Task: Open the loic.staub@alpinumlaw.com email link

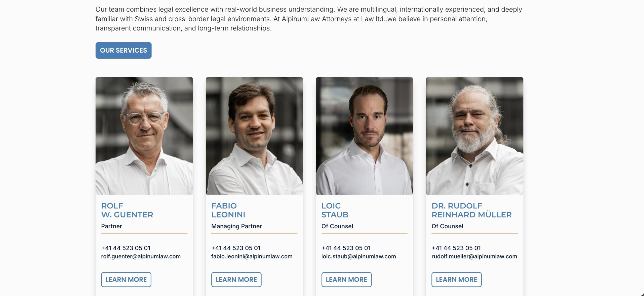Action: pos(358,256)
